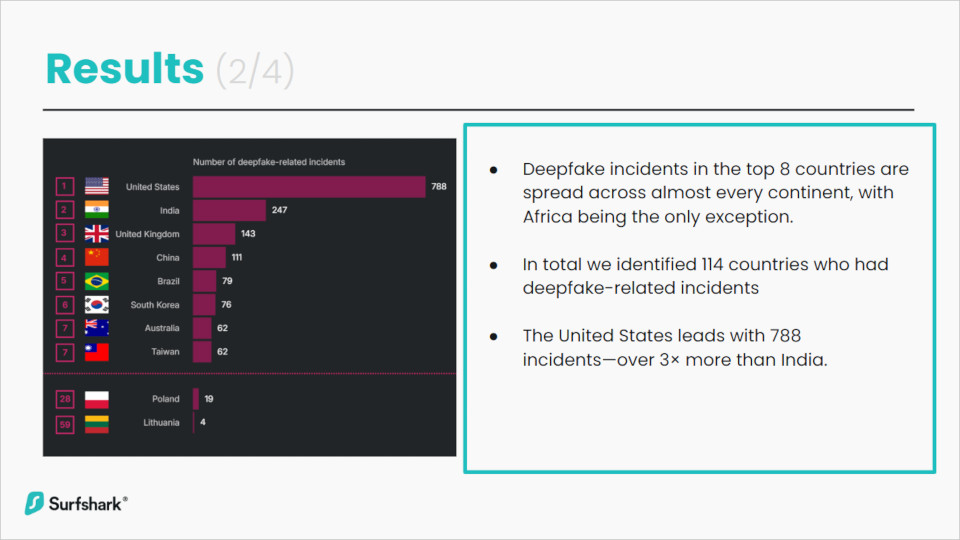The width and height of the screenshot is (960, 540).
Task: Click the value 79 next to Brazil bar
Action: tap(227, 281)
